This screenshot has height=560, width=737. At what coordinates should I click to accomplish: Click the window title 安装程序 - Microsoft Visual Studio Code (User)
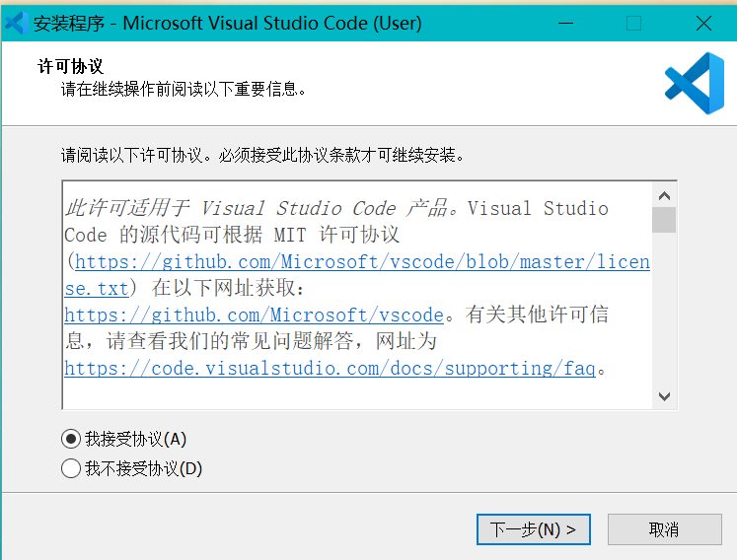(228, 23)
